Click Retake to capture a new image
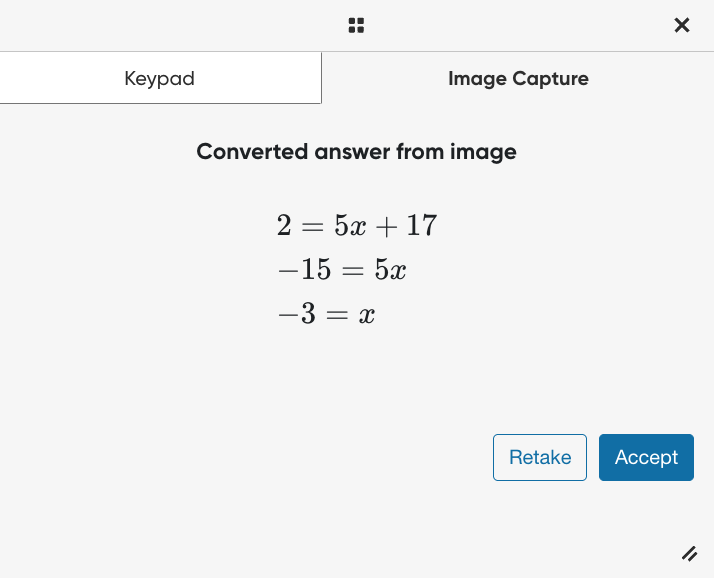 coord(540,457)
